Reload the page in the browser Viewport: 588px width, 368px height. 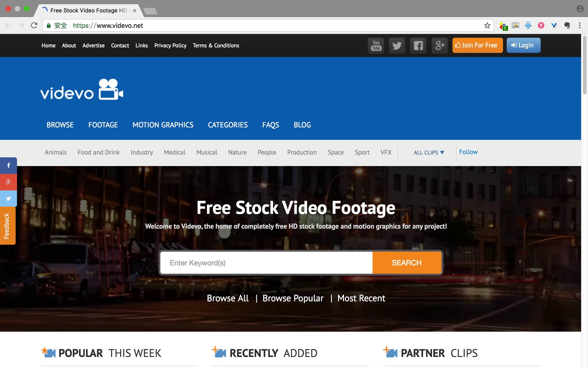coord(34,25)
